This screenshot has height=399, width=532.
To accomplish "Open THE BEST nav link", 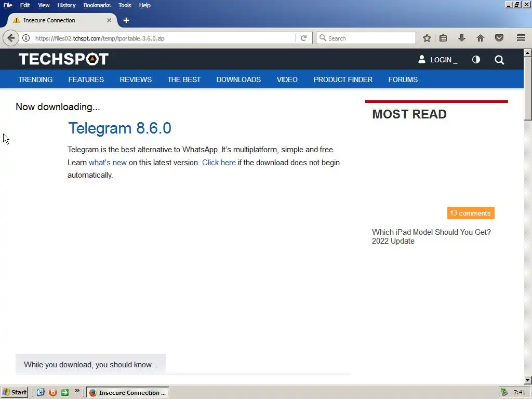I will pos(184,79).
